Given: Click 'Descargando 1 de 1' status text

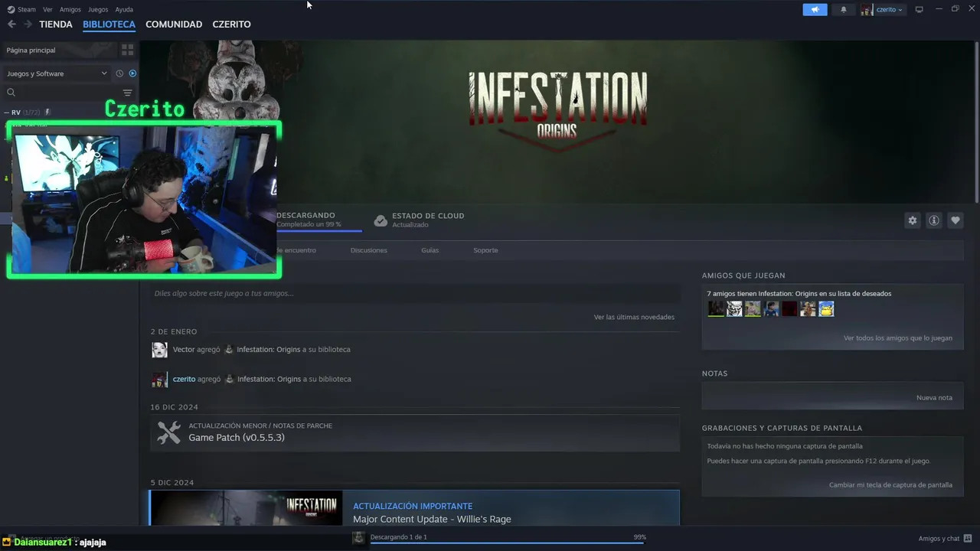Looking at the screenshot, I should (x=399, y=537).
